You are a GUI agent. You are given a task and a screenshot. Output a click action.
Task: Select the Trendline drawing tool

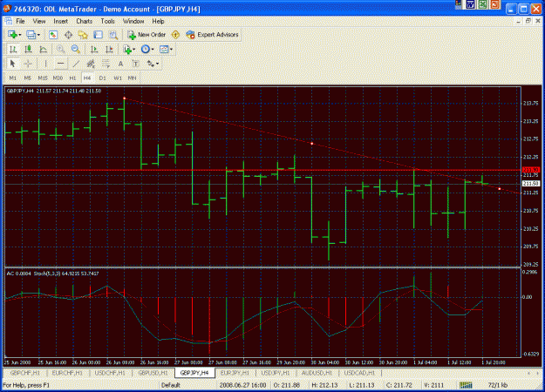(x=76, y=64)
